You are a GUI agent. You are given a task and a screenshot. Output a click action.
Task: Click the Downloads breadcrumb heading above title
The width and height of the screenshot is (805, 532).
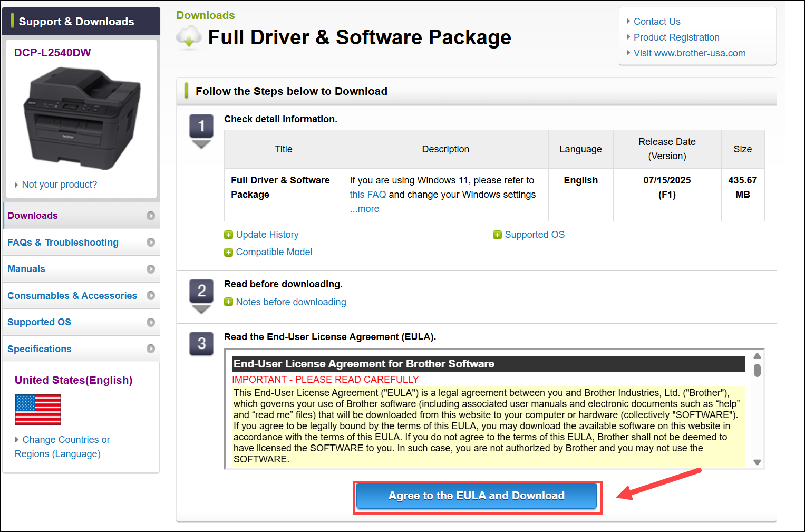coord(206,15)
